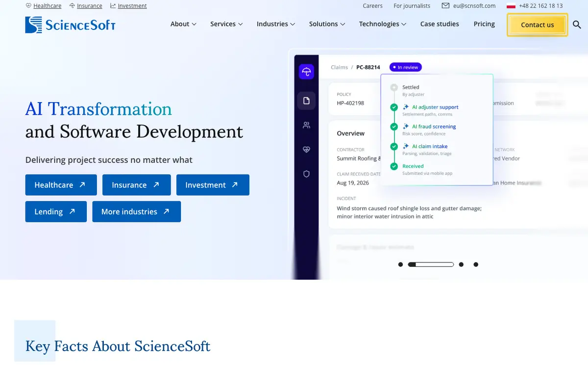Click the Poland flag icon

511,6
